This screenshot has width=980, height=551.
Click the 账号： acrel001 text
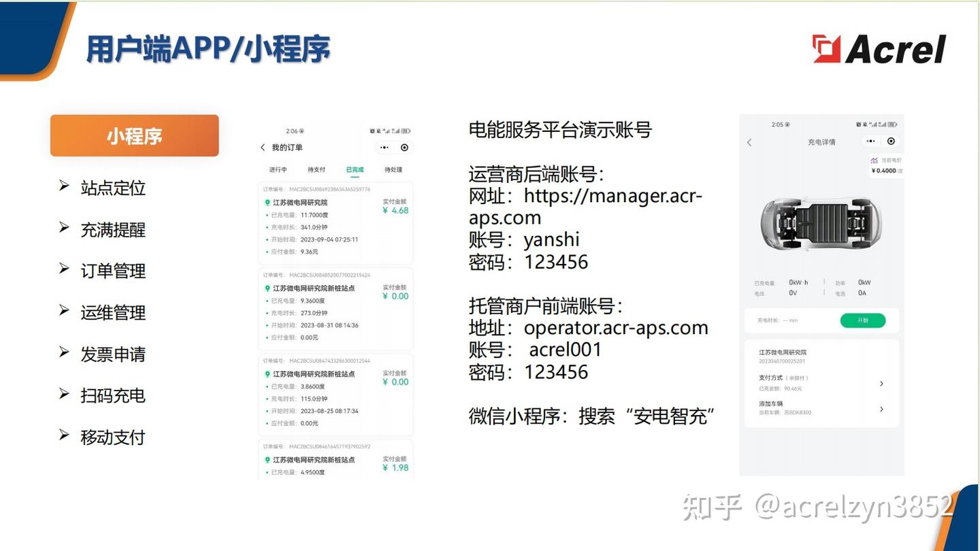click(536, 350)
